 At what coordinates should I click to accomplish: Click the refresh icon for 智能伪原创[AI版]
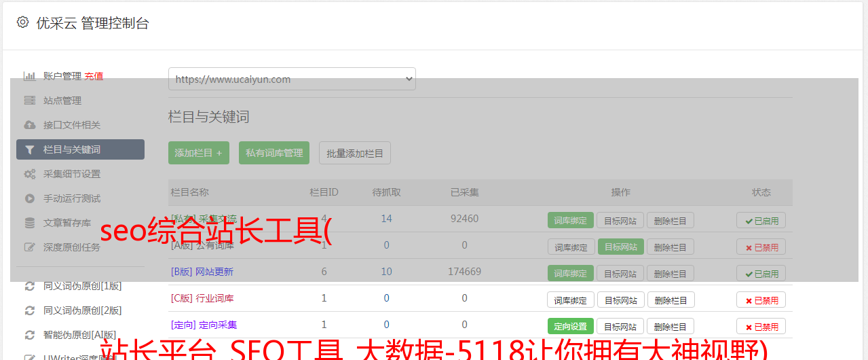point(30,335)
